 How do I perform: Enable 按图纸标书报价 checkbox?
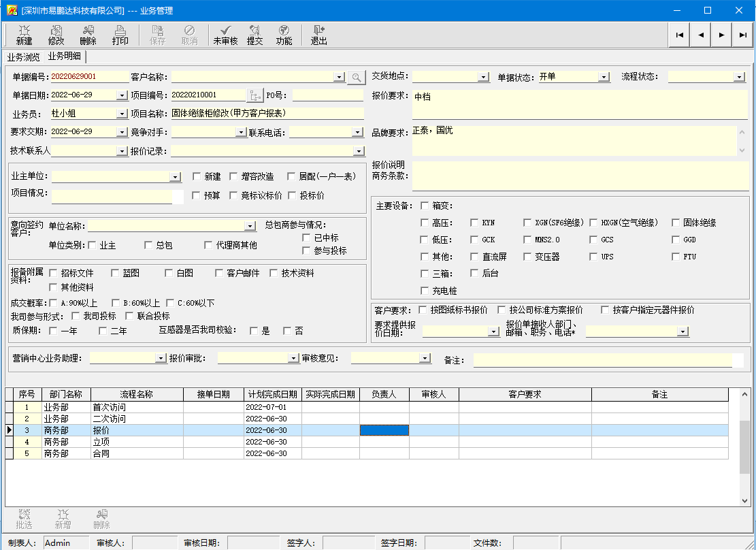click(423, 310)
